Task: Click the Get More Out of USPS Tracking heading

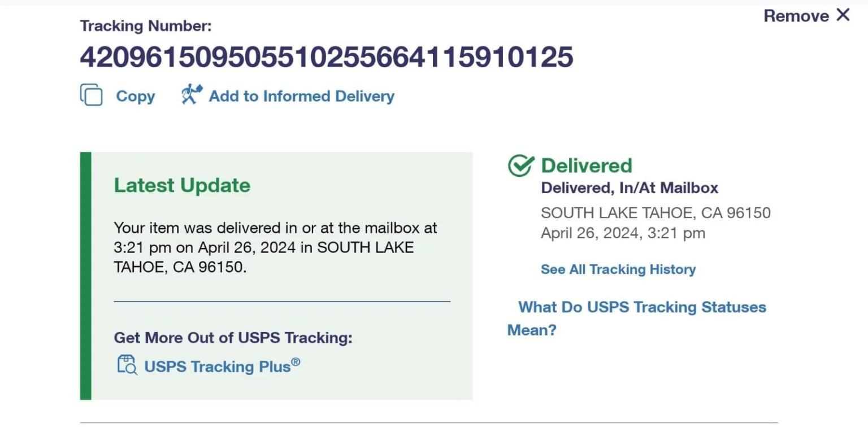Action: 233,338
